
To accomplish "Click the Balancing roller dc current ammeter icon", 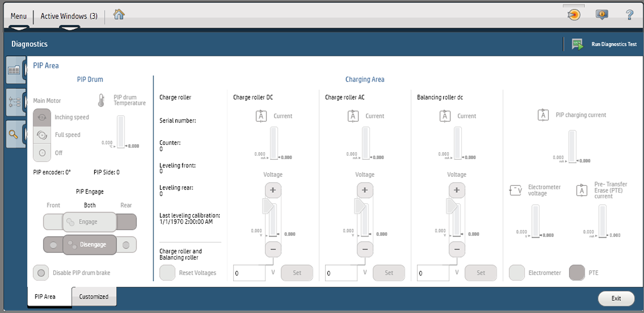I will click(x=445, y=116).
